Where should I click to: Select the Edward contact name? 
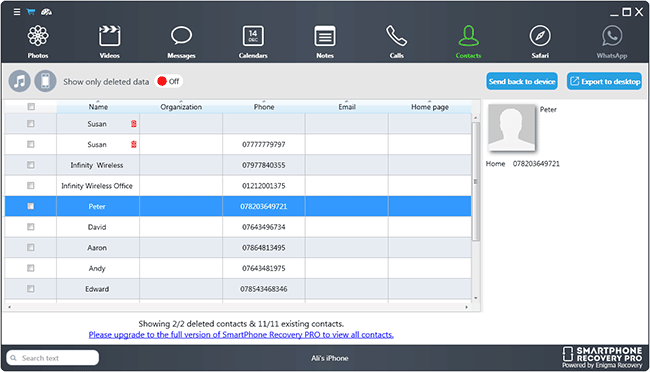pos(97,289)
